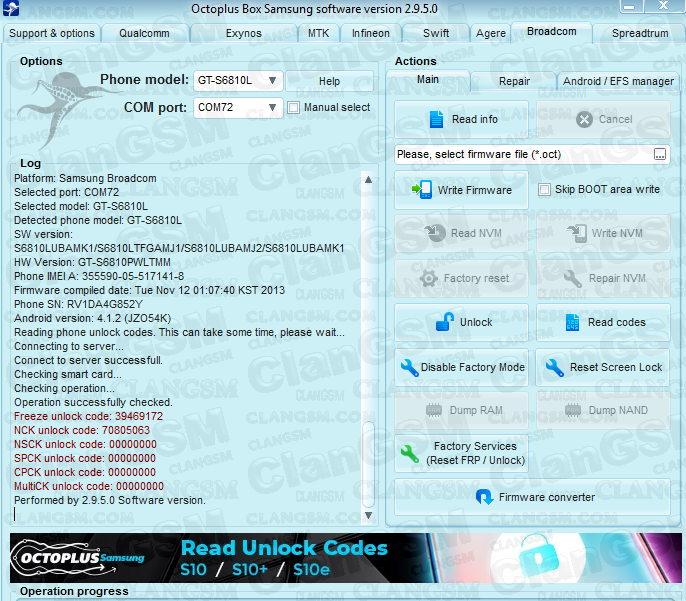Screen dimensions: 686x601
Task: Click the Read info document icon
Action: 436,119
